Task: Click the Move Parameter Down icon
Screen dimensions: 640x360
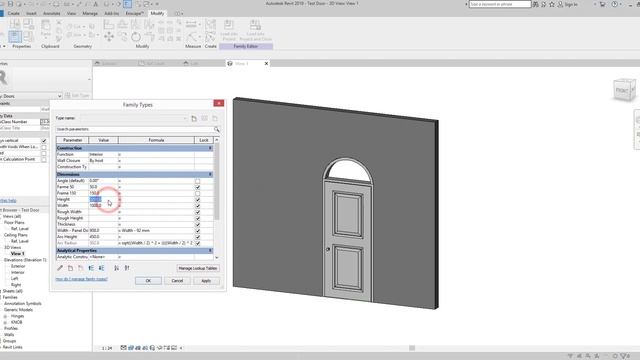Action: click(x=101, y=268)
